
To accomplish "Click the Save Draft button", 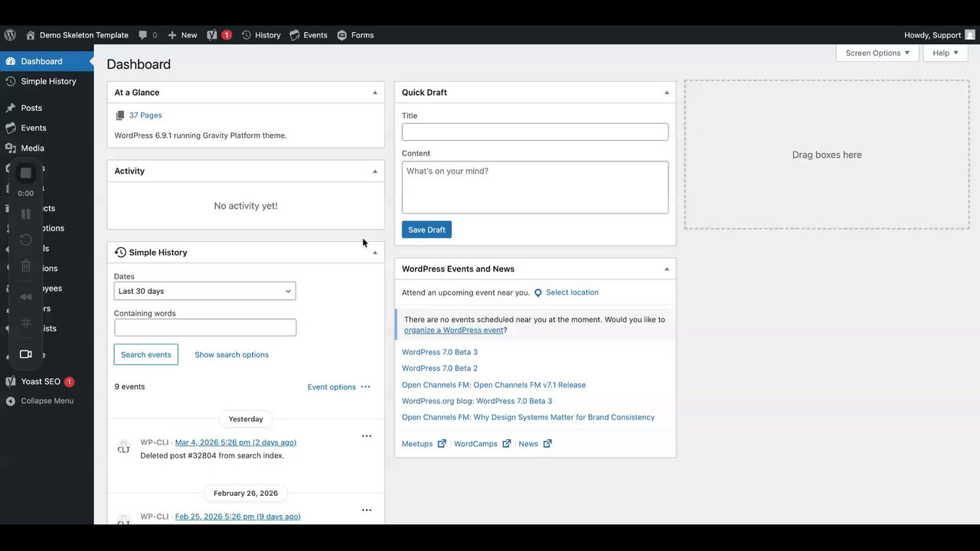I will click(x=426, y=230).
